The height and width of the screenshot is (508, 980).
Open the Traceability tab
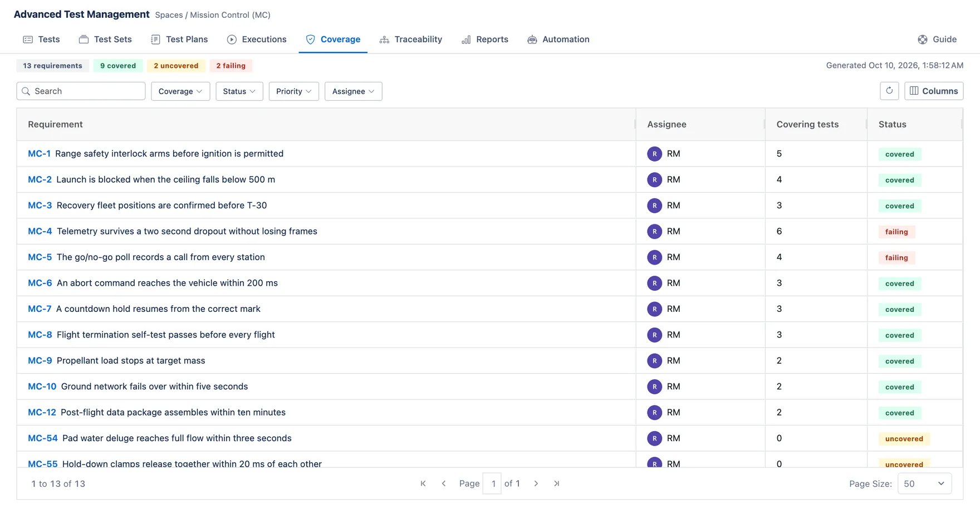click(x=411, y=40)
